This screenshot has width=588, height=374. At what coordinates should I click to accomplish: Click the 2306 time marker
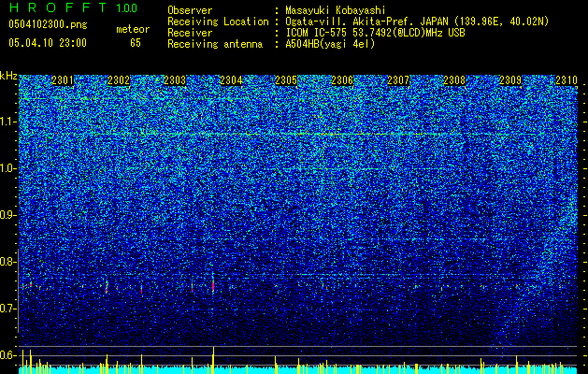tap(342, 80)
